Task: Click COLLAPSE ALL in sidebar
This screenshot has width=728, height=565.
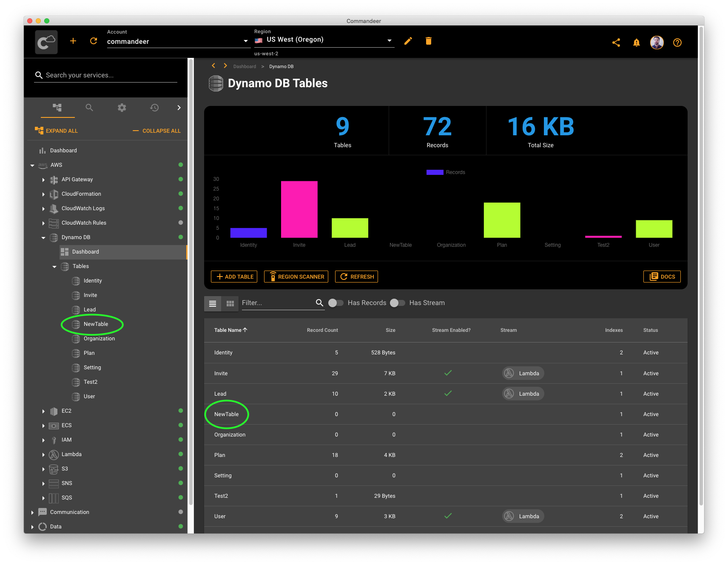Action: pos(156,131)
